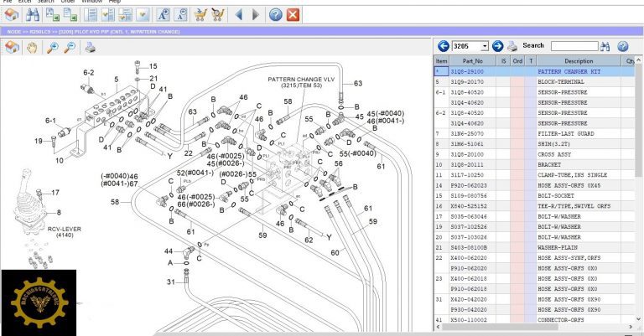
Task: Sort by the Part_No column header
Action: 473,60
